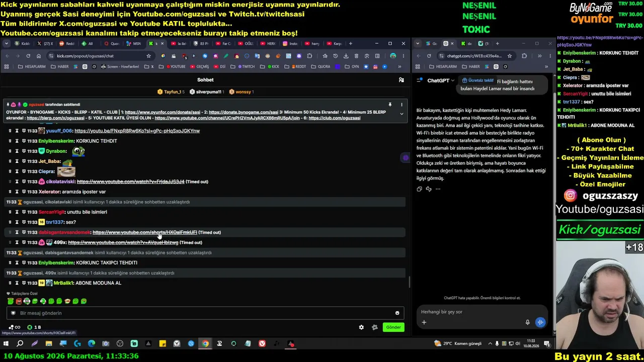This screenshot has height=362, width=644.
Task: Click the 1 B Kicks balance indicator
Action: [34, 327]
